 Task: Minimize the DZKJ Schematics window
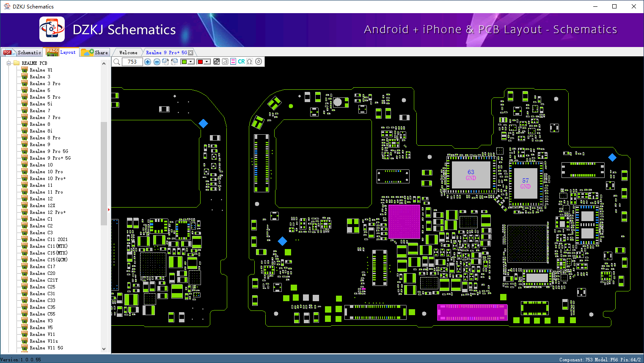tap(595, 6)
